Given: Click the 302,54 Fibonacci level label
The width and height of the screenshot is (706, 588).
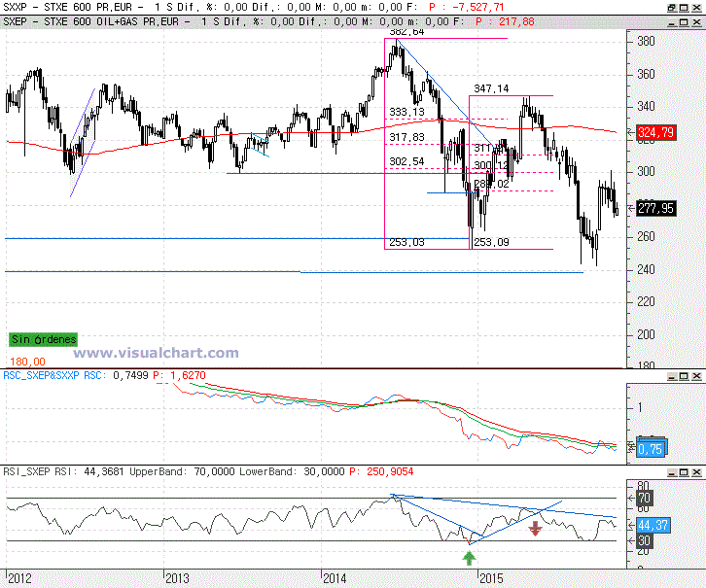Looking at the screenshot, I should (x=406, y=161).
